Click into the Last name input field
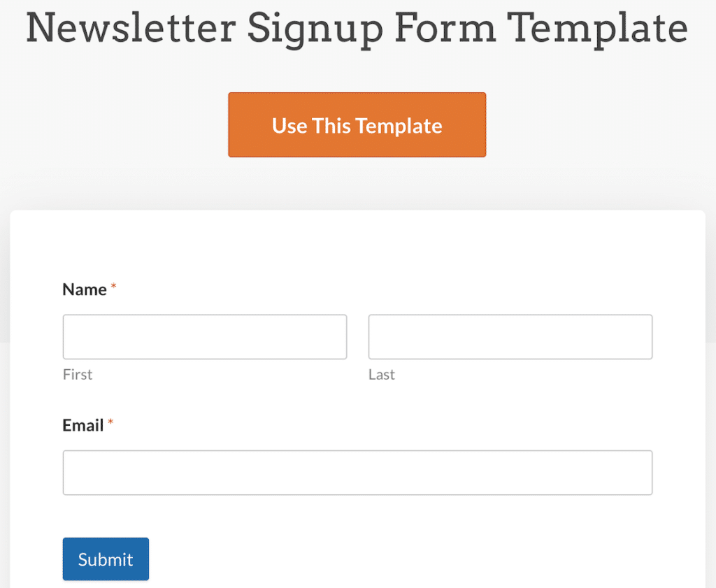 click(510, 336)
